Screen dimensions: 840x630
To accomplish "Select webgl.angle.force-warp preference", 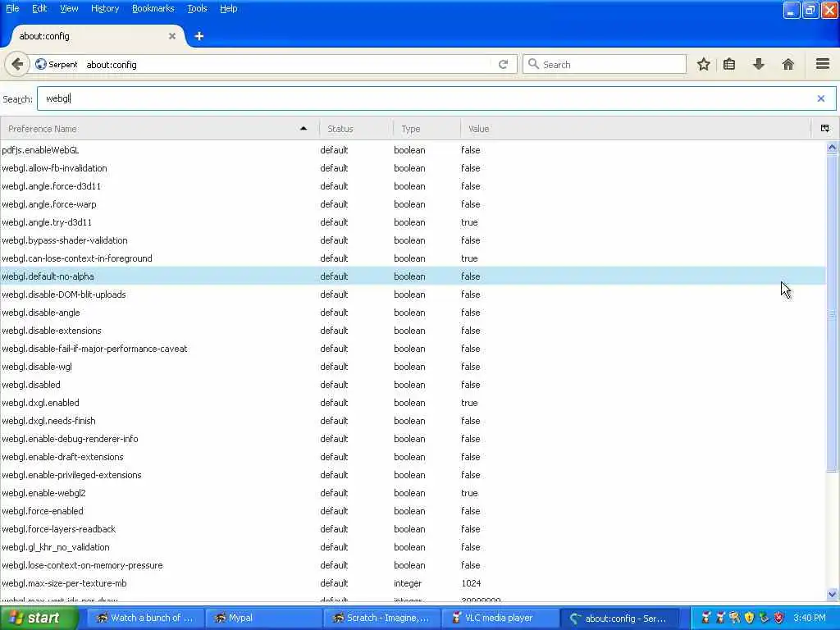I will [413, 204].
